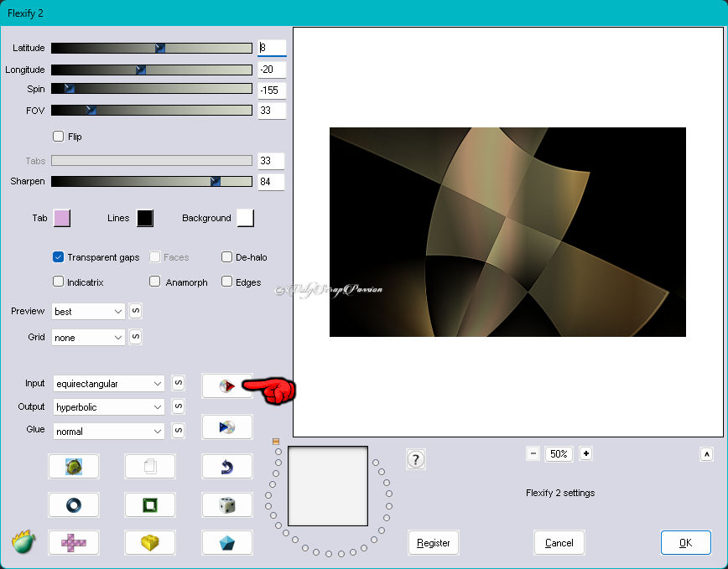
Task: Uncheck Transparent gaps option
Action: [x=59, y=257]
